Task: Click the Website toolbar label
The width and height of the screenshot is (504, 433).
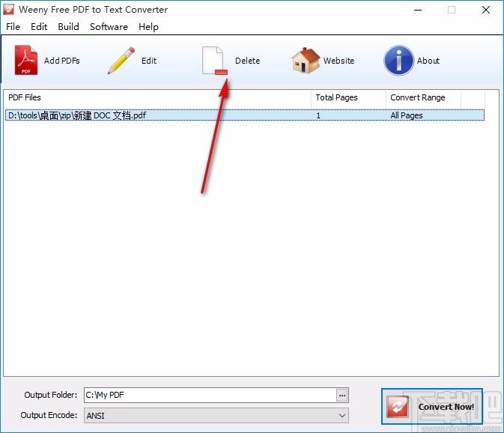Action: [x=338, y=61]
